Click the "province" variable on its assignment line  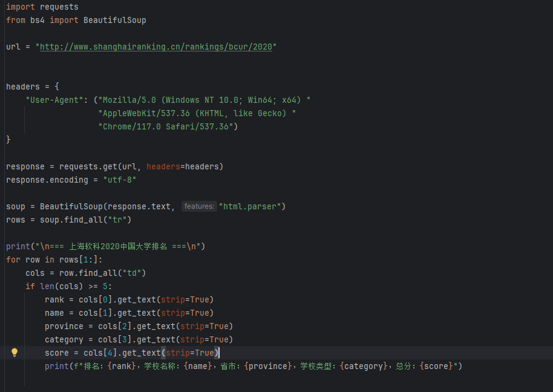64,326
